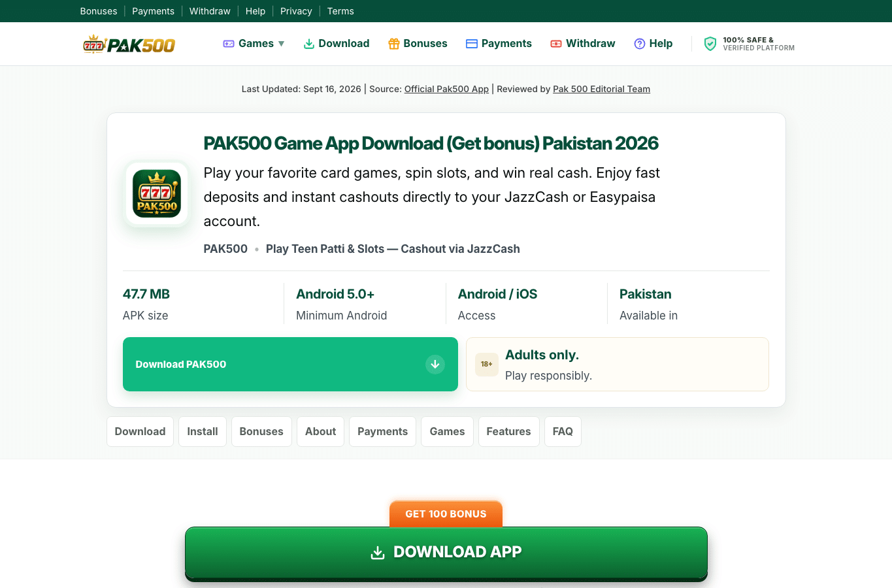
Task: Click the page title PAK500 Game App Download
Action: [431, 143]
